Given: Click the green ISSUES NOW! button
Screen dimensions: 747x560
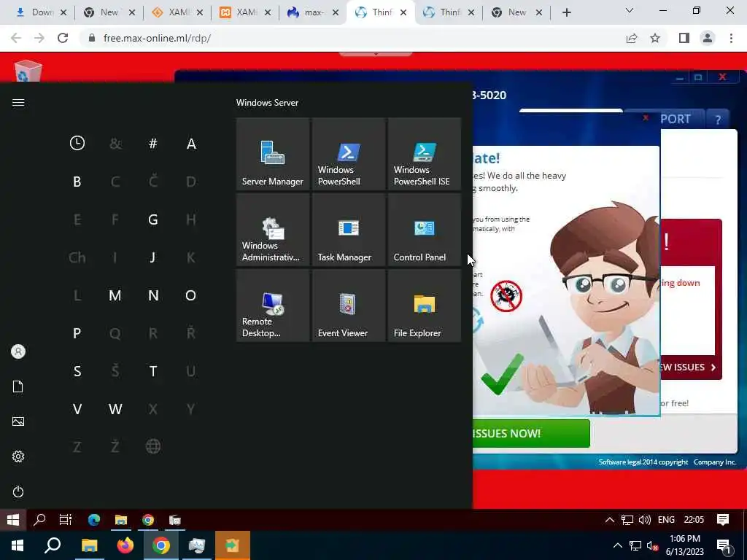Looking at the screenshot, I should point(531,433).
